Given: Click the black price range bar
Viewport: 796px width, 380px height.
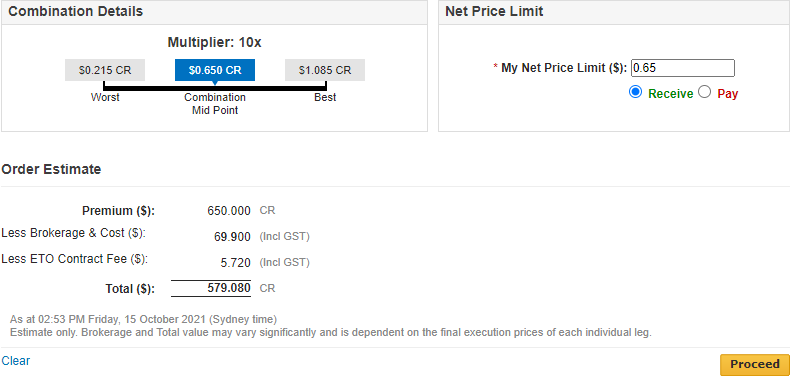Looking at the screenshot, I should (215, 88).
